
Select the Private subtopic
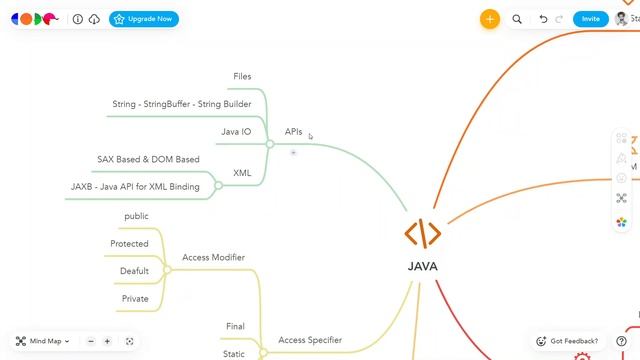[x=135, y=299]
